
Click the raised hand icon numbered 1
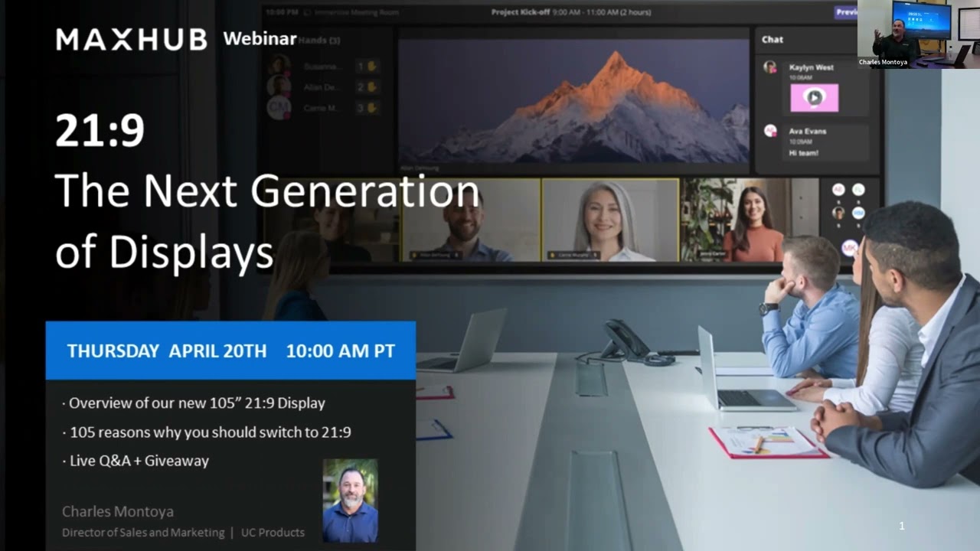pos(372,66)
